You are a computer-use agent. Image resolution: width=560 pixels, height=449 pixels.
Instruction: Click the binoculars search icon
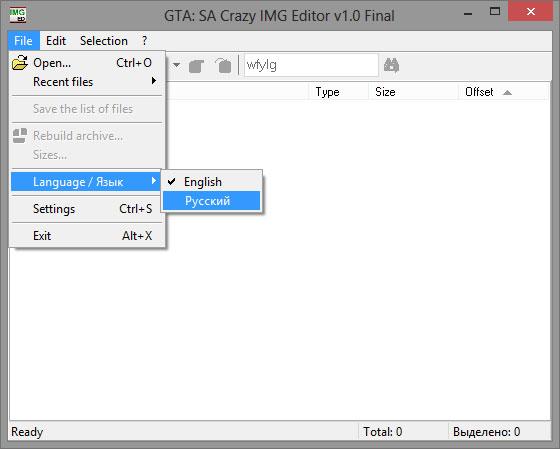pos(391,65)
